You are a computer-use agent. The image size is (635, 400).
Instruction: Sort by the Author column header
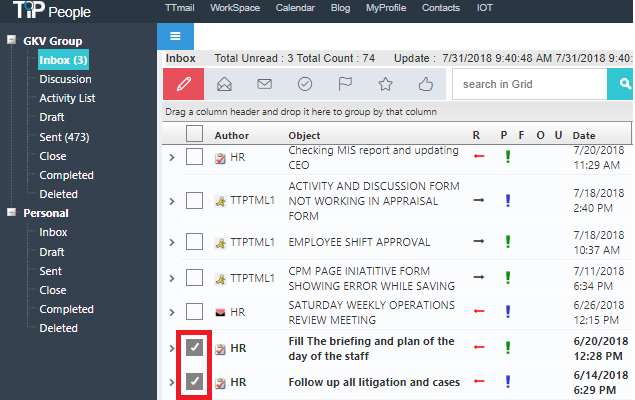(x=232, y=135)
